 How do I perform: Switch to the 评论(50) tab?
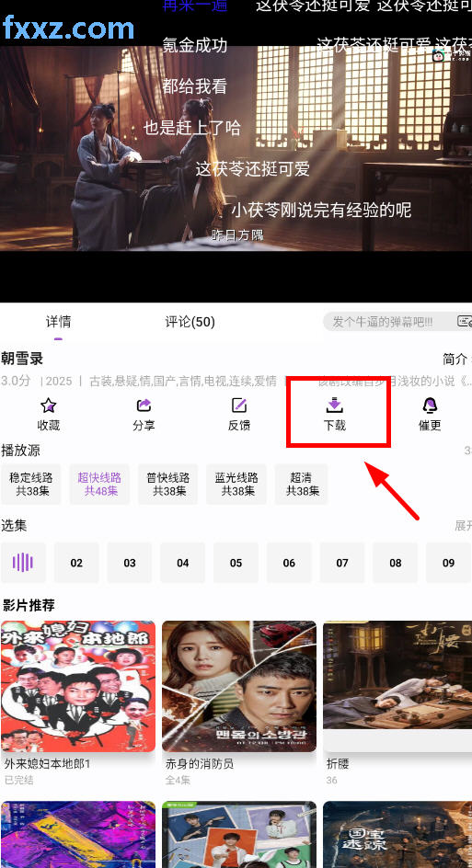coord(190,322)
